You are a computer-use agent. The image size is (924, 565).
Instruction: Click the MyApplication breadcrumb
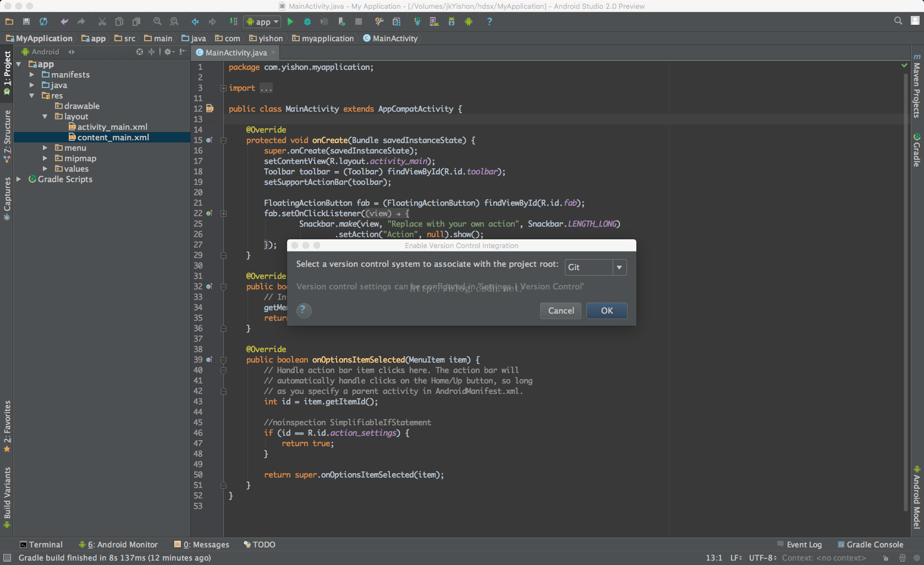point(39,39)
